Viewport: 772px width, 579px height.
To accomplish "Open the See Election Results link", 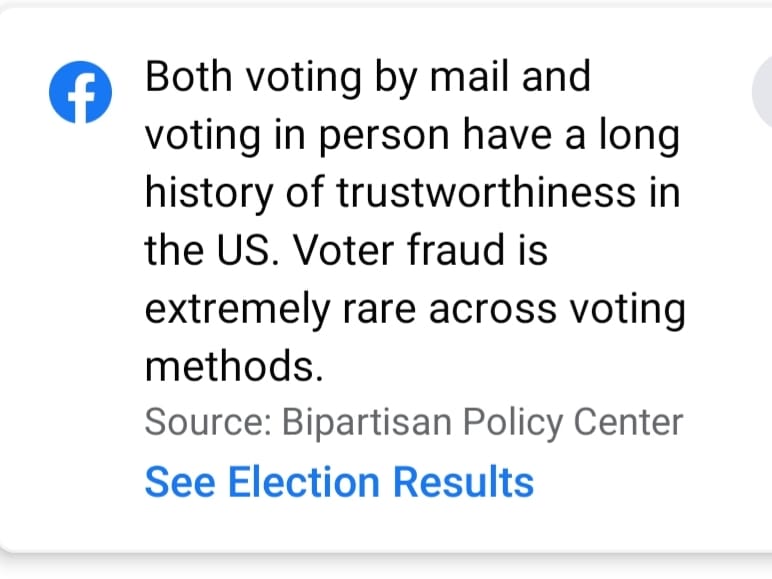I will [339, 482].
